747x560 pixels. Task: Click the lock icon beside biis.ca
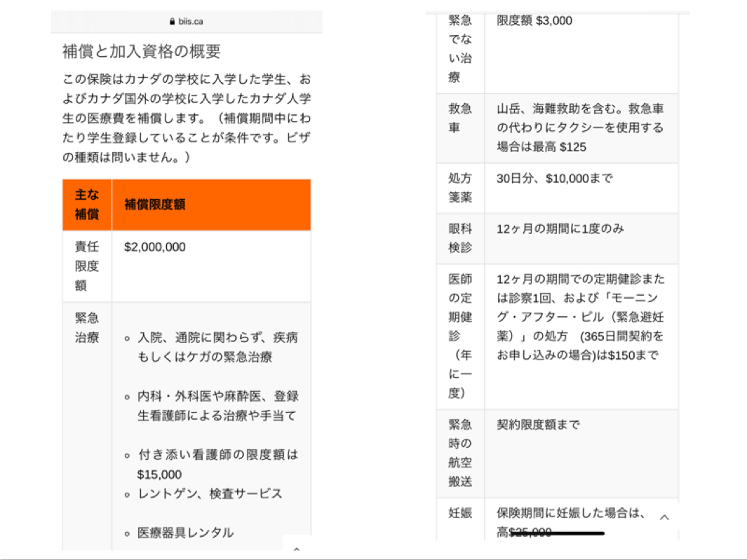tap(172, 22)
